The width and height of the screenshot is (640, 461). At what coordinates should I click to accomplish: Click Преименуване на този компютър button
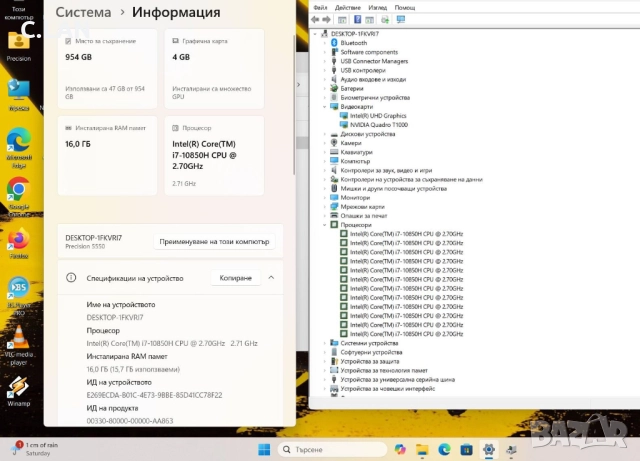pyautogui.click(x=214, y=241)
